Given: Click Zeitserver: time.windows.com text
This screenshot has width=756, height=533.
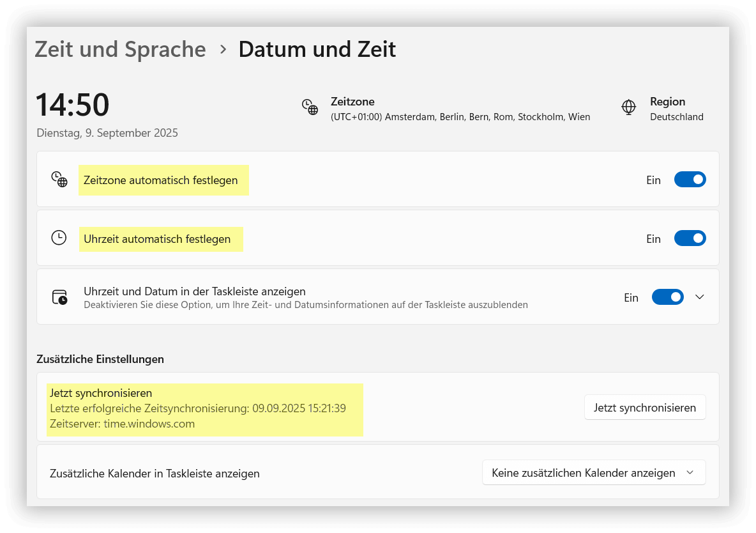Looking at the screenshot, I should 122,424.
